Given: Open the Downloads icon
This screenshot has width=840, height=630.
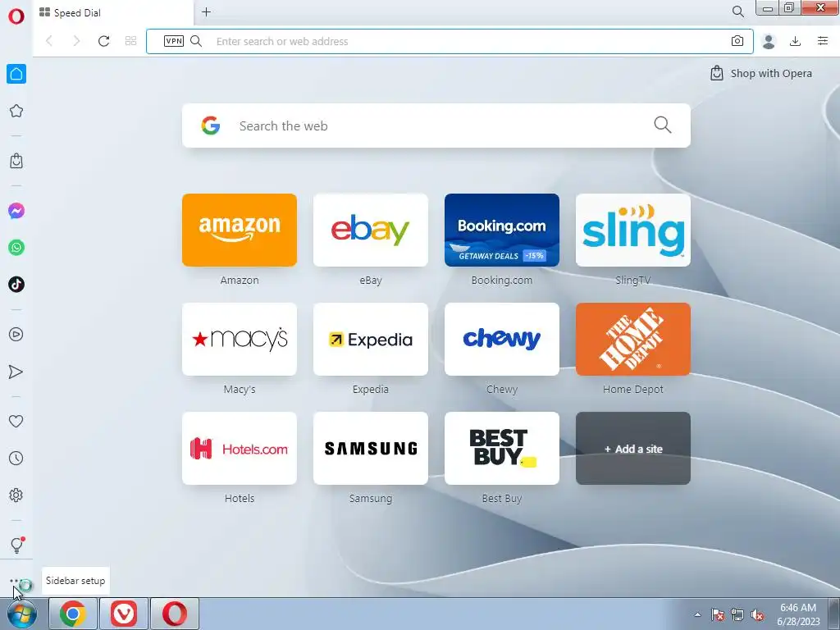Looking at the screenshot, I should point(796,41).
